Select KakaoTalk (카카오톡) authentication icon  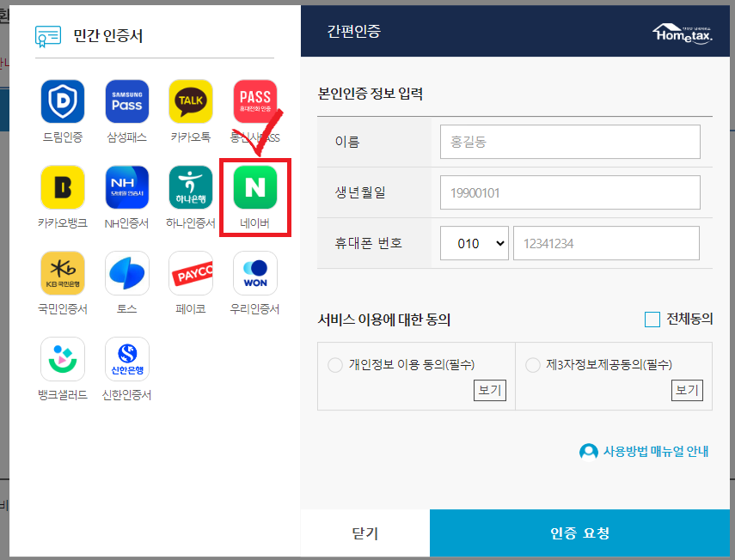coord(190,101)
